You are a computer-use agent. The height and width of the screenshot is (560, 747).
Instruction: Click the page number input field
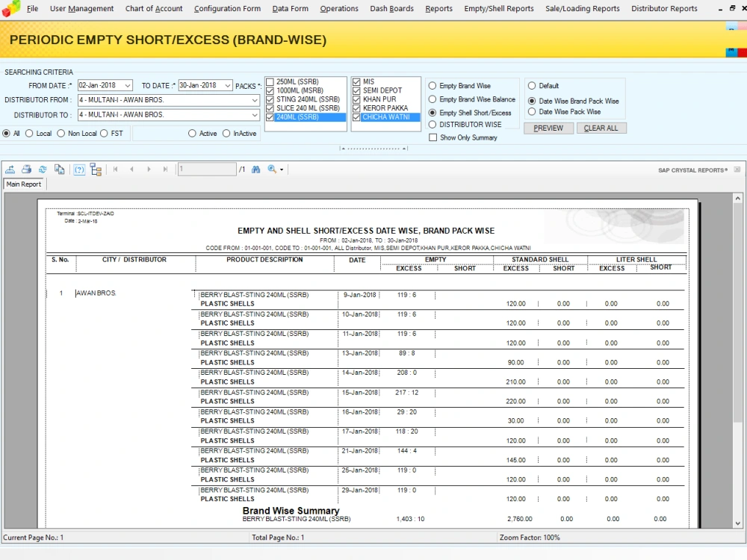pyautogui.click(x=207, y=169)
